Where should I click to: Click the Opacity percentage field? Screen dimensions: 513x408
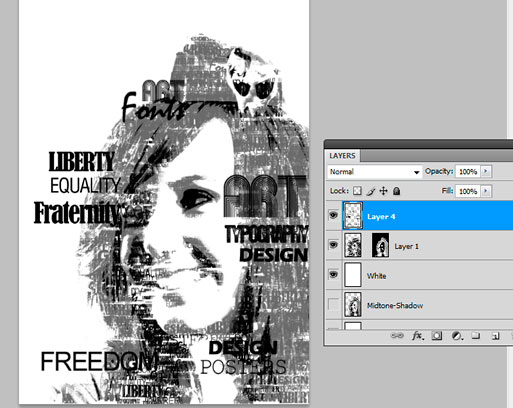coord(468,171)
